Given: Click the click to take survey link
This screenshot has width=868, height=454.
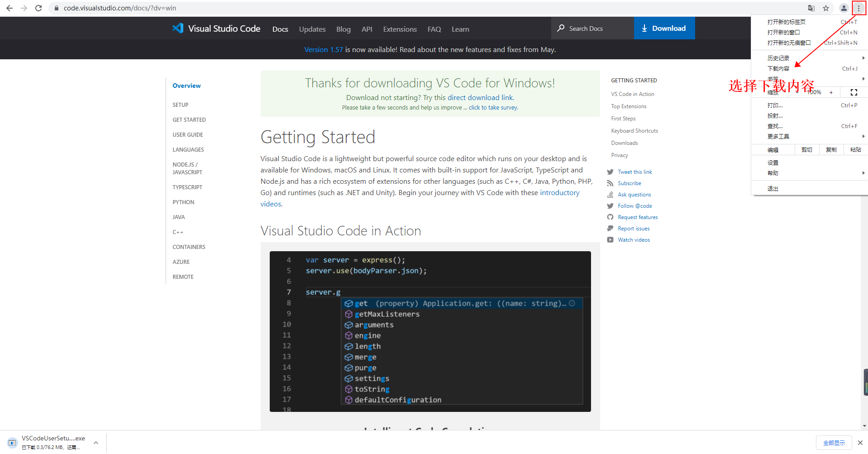Looking at the screenshot, I should tap(493, 108).
